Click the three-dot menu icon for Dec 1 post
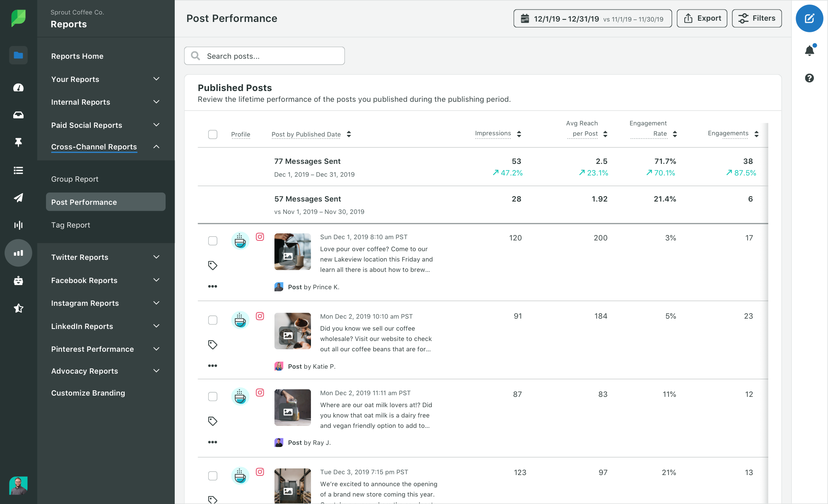The height and width of the screenshot is (504, 828). [213, 286]
